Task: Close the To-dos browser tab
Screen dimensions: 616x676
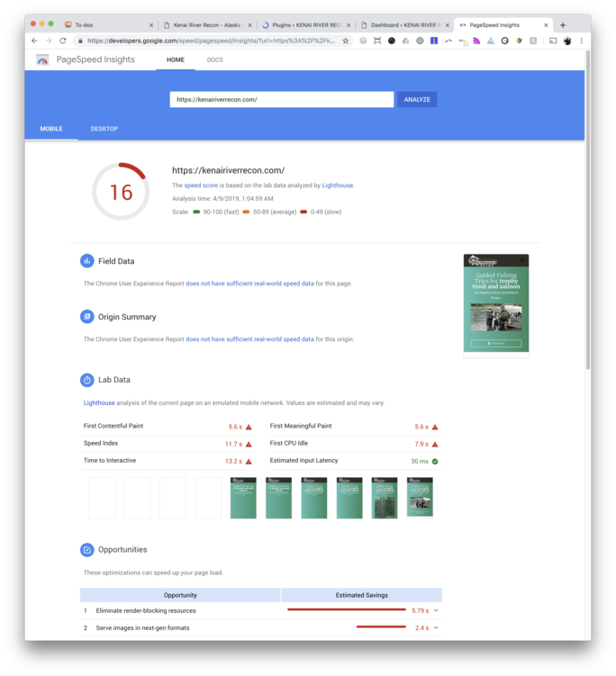Action: click(x=151, y=25)
